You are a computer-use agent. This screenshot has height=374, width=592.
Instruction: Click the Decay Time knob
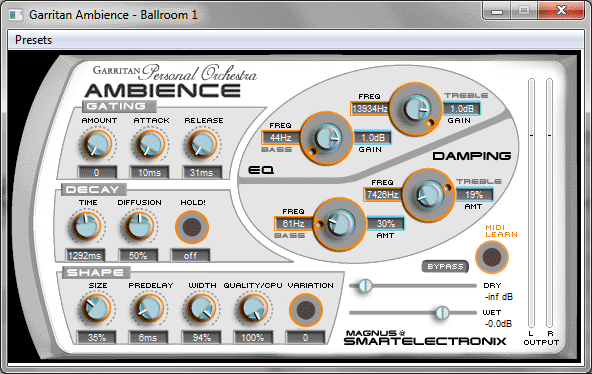(86, 226)
